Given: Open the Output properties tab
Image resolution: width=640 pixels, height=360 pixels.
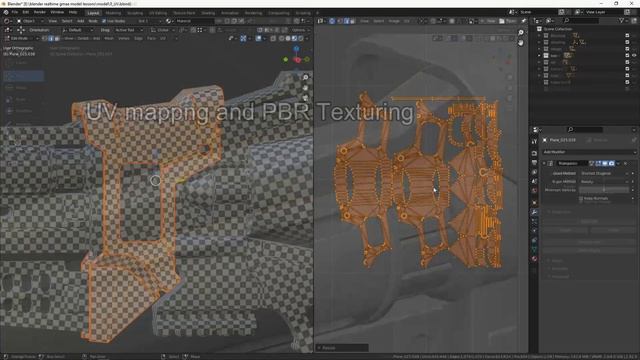Looking at the screenshot, I should 534,163.
